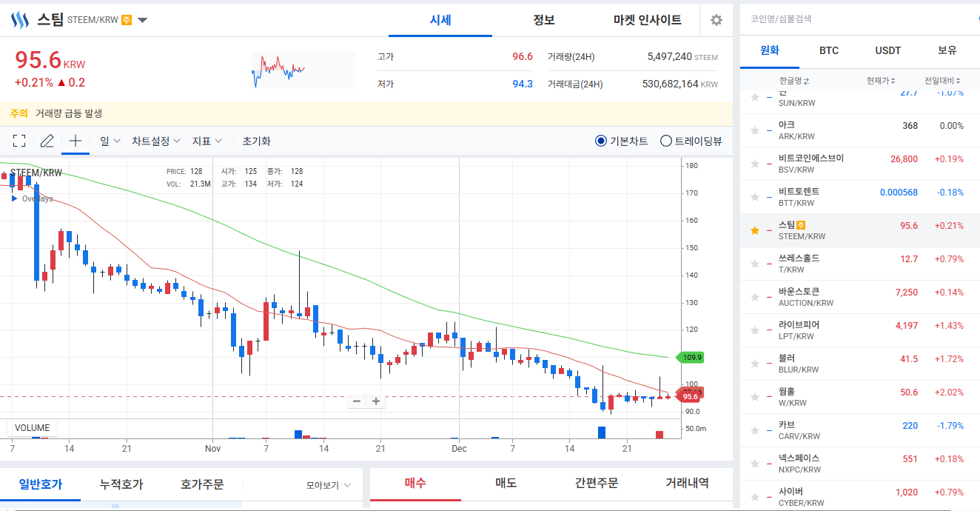Open the 간편주문 tab
The image size is (980, 511).
coord(597,484)
